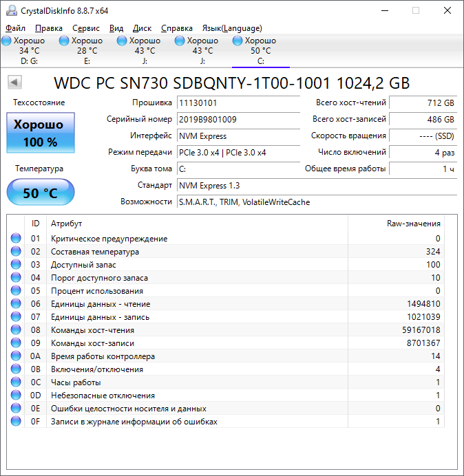Open the Файл menu
Image resolution: width=464 pixels, height=476 pixels.
click(x=15, y=28)
